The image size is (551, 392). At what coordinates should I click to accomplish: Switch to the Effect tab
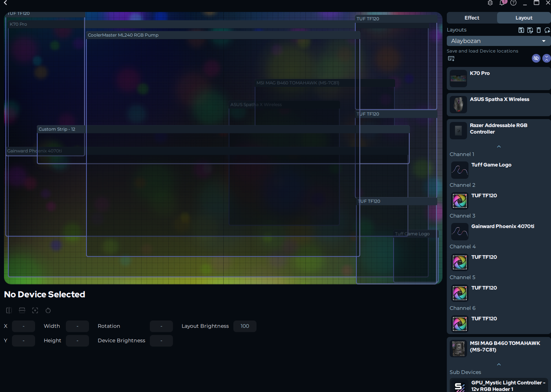(x=472, y=18)
